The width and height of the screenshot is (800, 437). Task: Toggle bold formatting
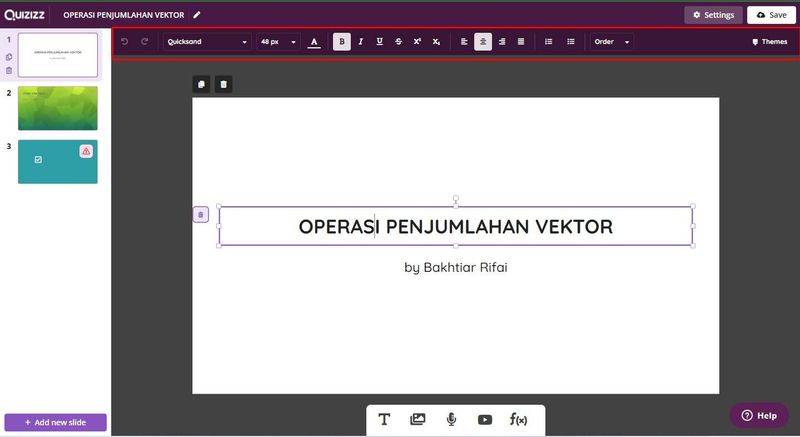(342, 42)
